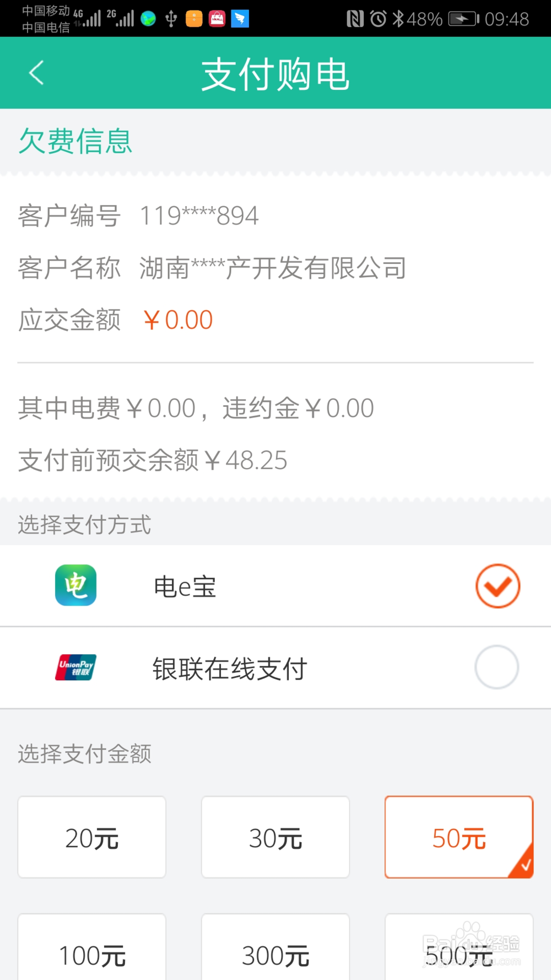
Task: Tap the UnionPay logo icon
Action: pos(76,667)
